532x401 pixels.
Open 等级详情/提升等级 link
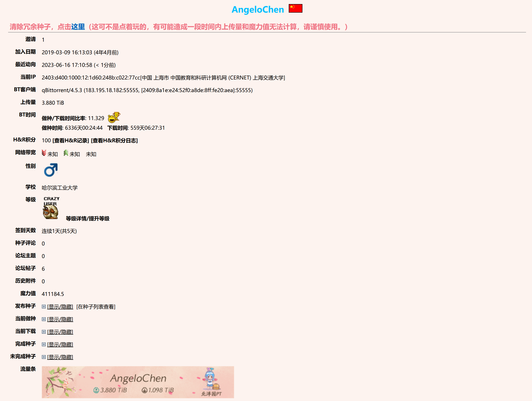point(88,218)
